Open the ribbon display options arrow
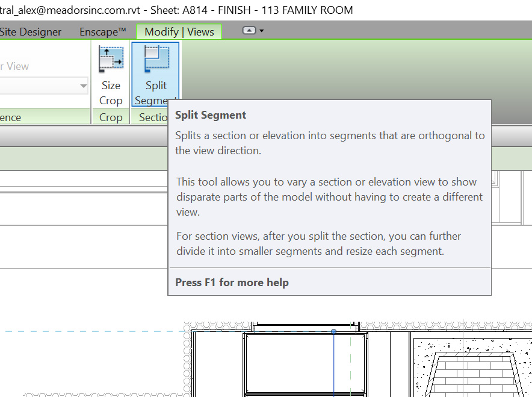 (262, 31)
